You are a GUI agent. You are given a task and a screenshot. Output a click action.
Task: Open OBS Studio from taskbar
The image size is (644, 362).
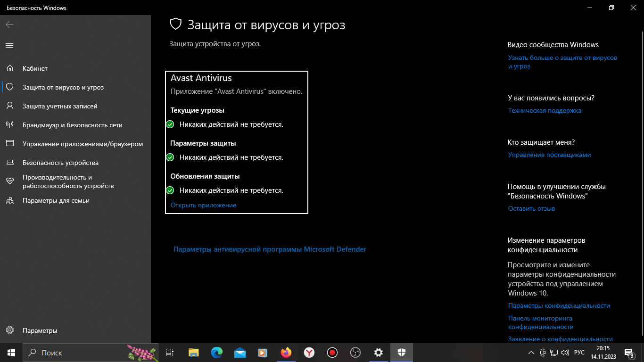coord(355,353)
